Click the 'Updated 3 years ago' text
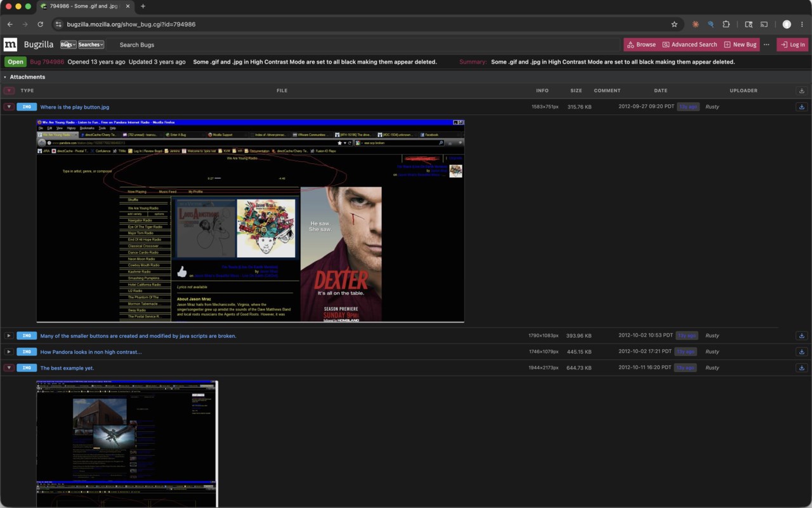Viewport: 812px width, 508px height. 157,62
